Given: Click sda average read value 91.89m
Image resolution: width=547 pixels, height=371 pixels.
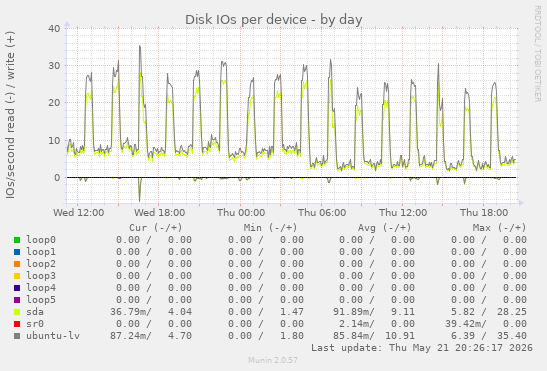Looking at the screenshot, I should [353, 312].
